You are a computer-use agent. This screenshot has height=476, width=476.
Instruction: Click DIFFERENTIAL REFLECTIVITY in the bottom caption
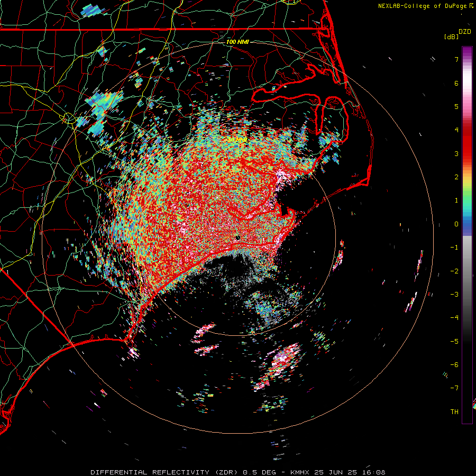(x=150, y=472)
